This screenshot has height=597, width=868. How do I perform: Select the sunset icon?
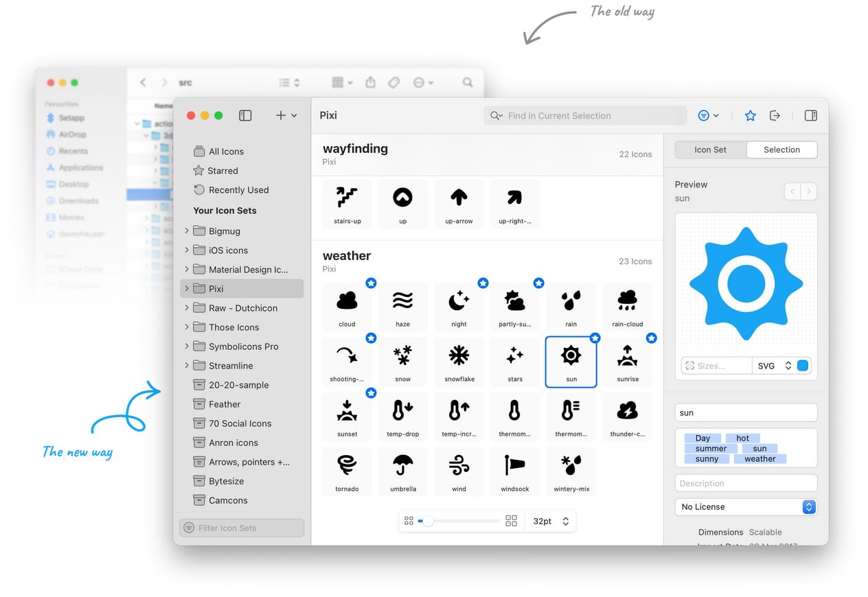[347, 417]
